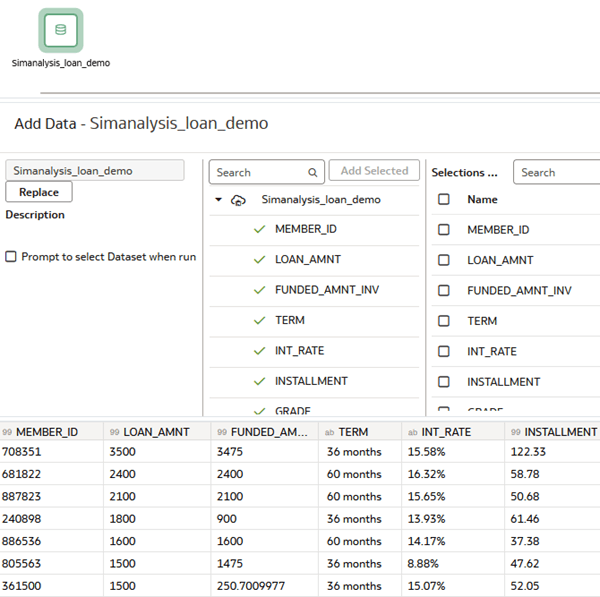Click member ID cell 681822
Viewport: 600px width, 597px height.
point(51,474)
